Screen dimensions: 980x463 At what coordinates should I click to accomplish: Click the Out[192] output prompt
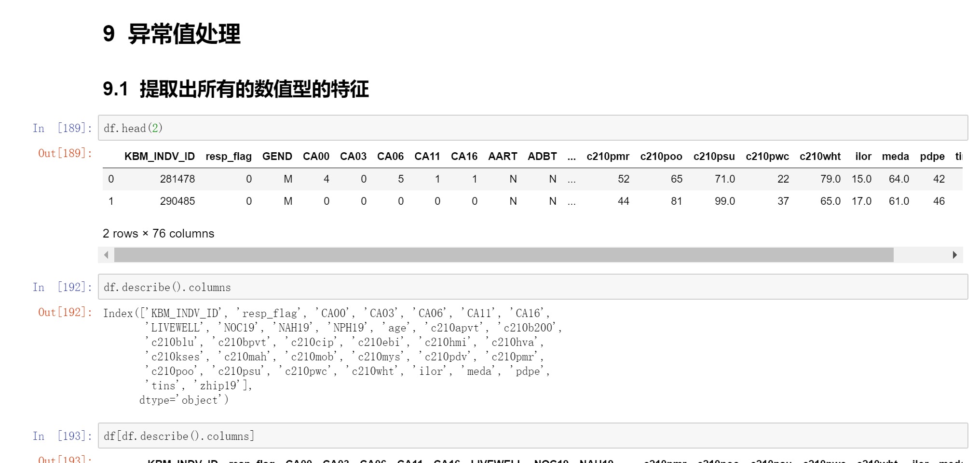65,312
